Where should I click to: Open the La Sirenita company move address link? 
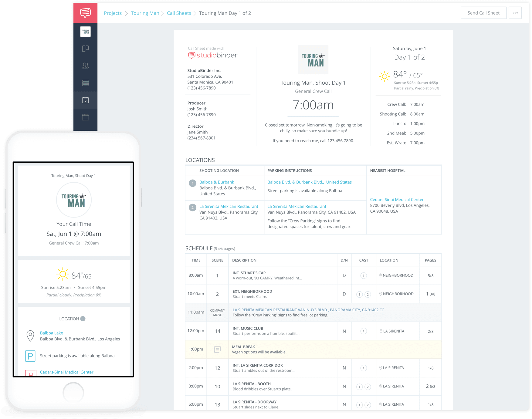point(305,310)
